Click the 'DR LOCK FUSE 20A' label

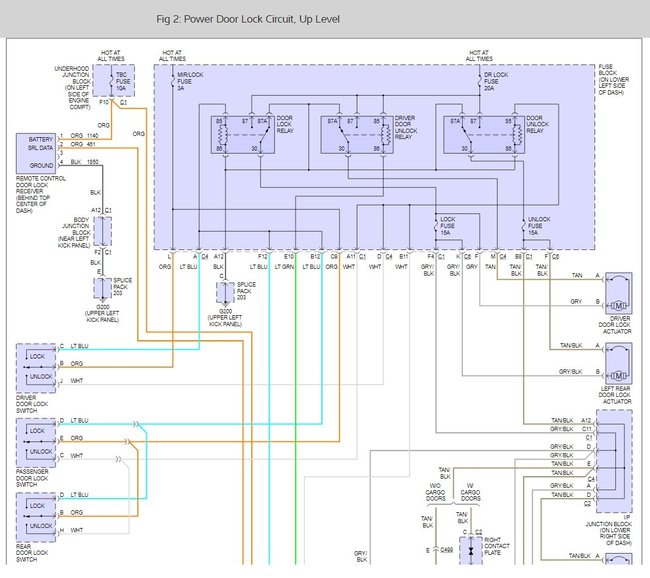click(x=496, y=81)
